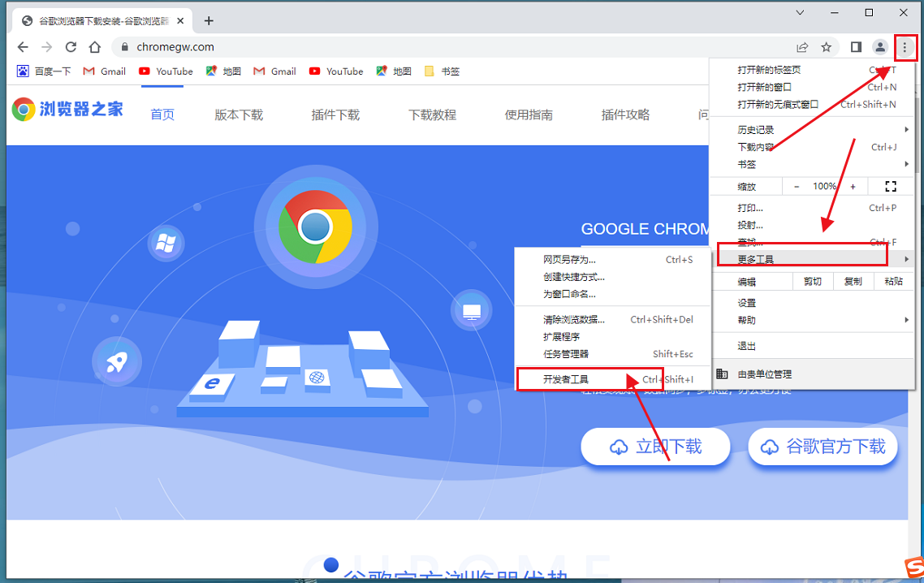Choose 任务管理器 in submenu
The image size is (924, 583).
(613, 354)
